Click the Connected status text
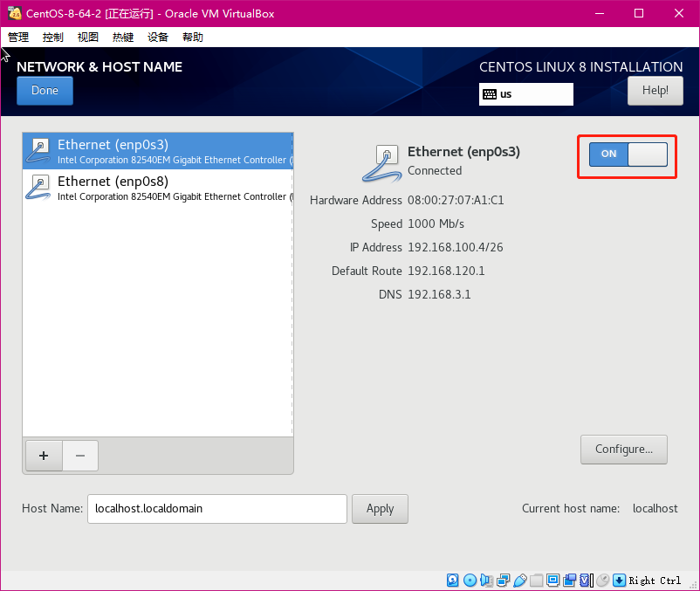Image resolution: width=700 pixels, height=591 pixels. pos(435,170)
